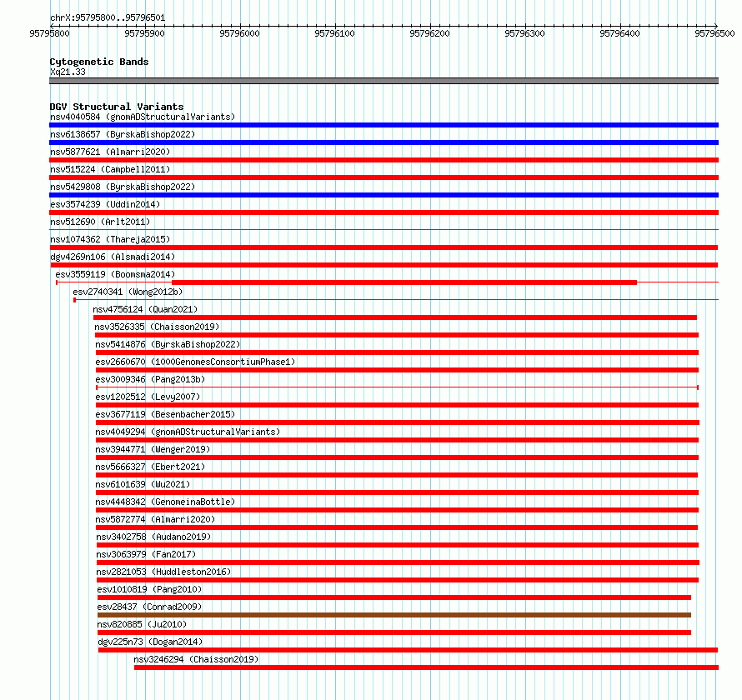Click the thin red line under nsv512690 Arlt2011
The image size is (742, 700).
[384, 230]
